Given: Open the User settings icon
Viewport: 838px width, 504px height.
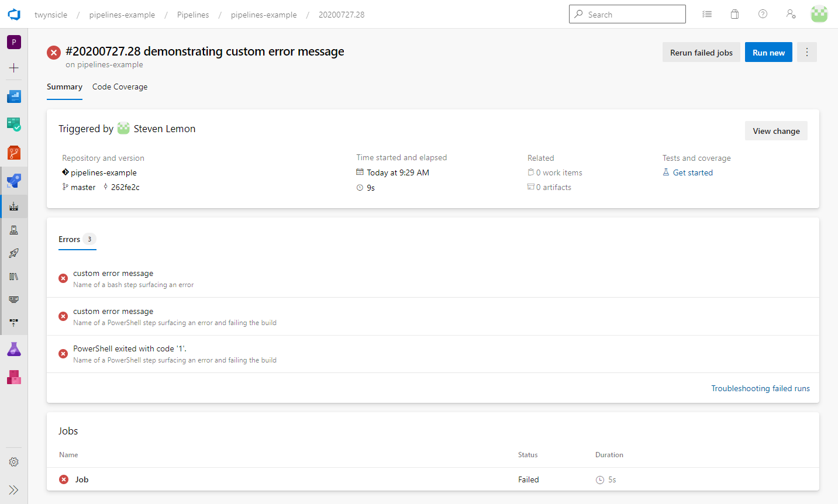Looking at the screenshot, I should [791, 14].
